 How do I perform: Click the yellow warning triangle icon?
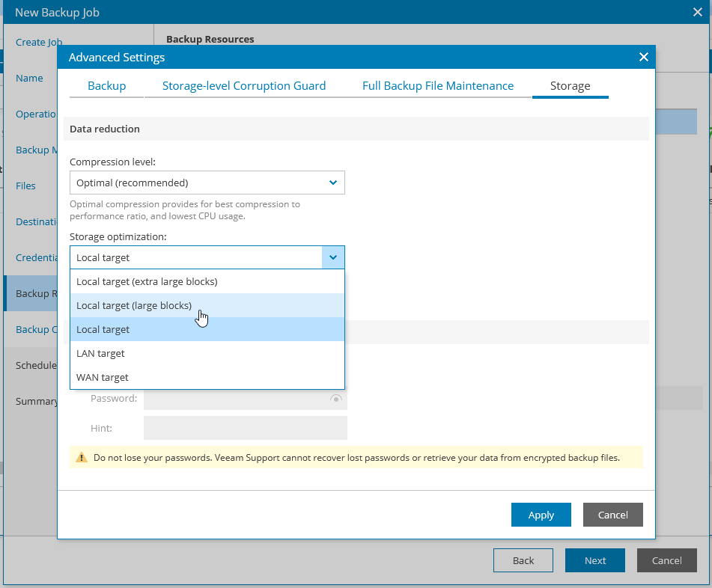[x=82, y=456]
